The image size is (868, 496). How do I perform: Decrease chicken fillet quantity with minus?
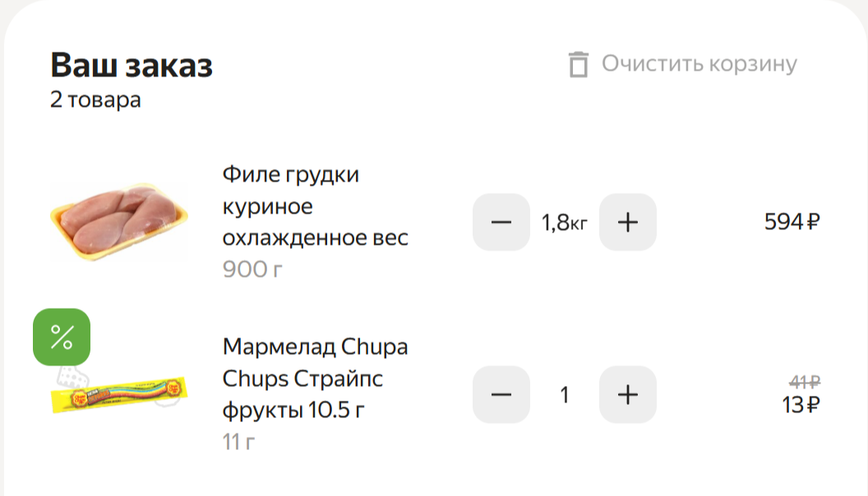click(x=501, y=222)
